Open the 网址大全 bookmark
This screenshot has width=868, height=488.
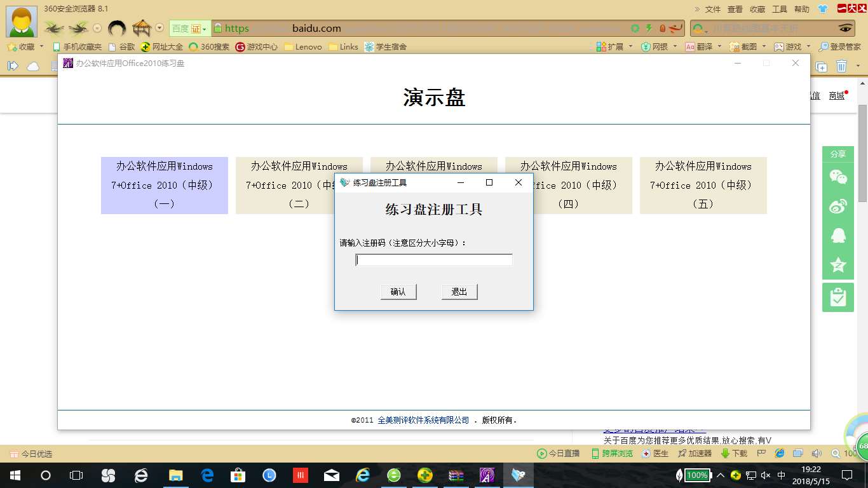point(162,46)
